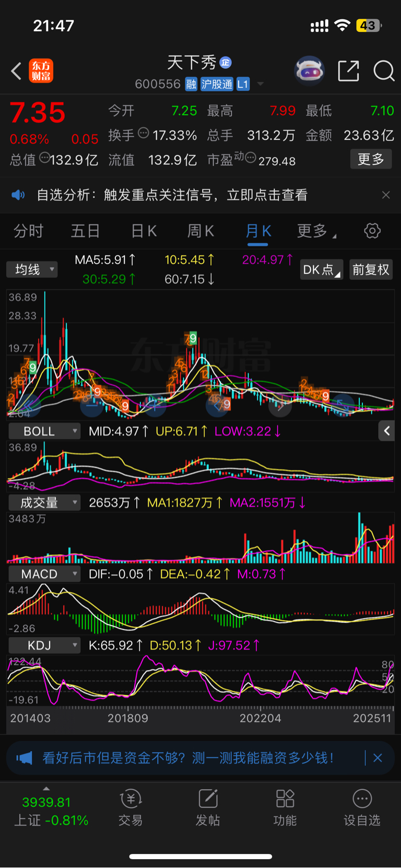Tap the current price 7.35

click(x=38, y=113)
